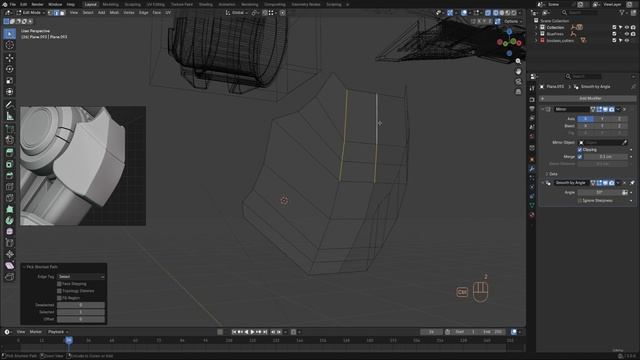Toggle Ignore Sharpness checkbox
640x360 pixels.
580,201
